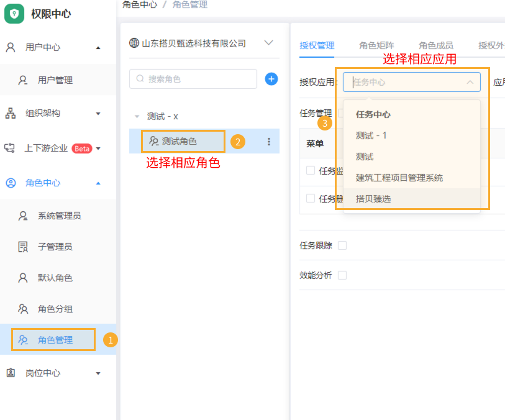505x420 pixels.
Task: Click the 用户管理 user icon
Action: (x=22, y=80)
